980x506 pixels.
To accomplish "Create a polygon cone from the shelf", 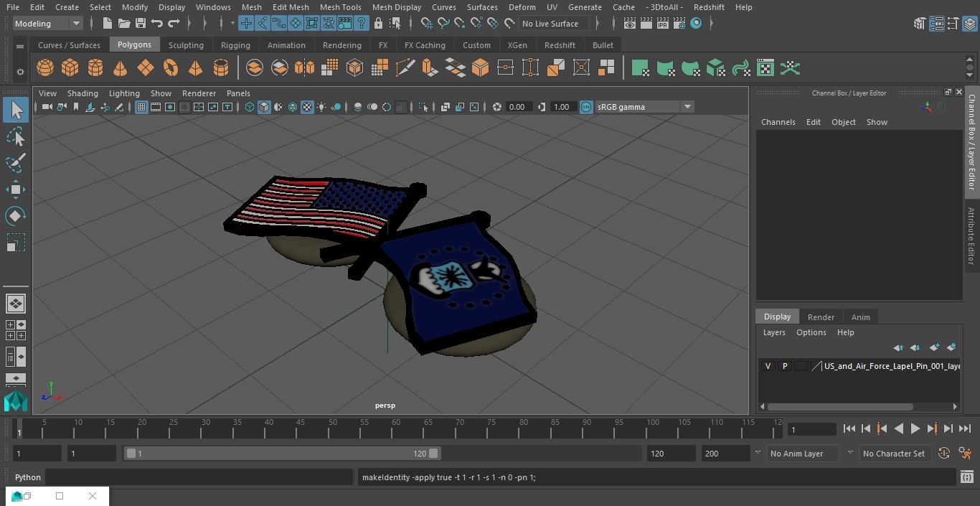I will [121, 68].
